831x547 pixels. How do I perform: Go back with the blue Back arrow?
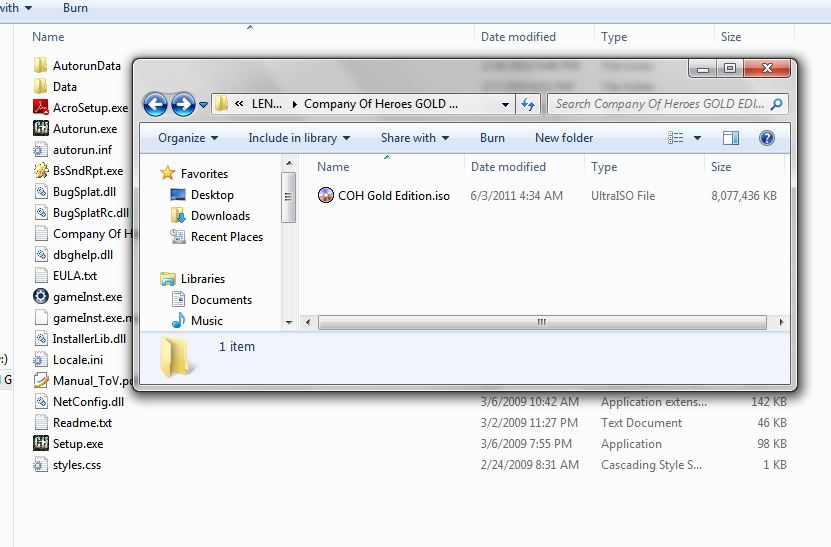pos(155,104)
